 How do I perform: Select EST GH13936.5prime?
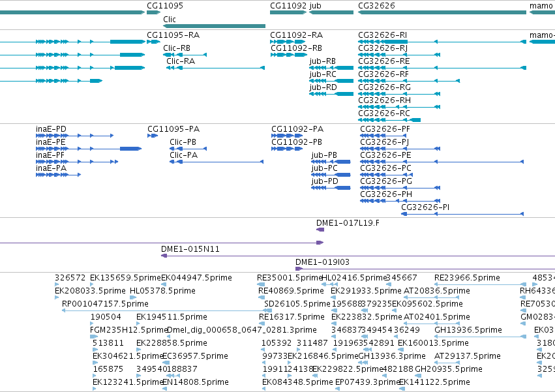[468, 330]
